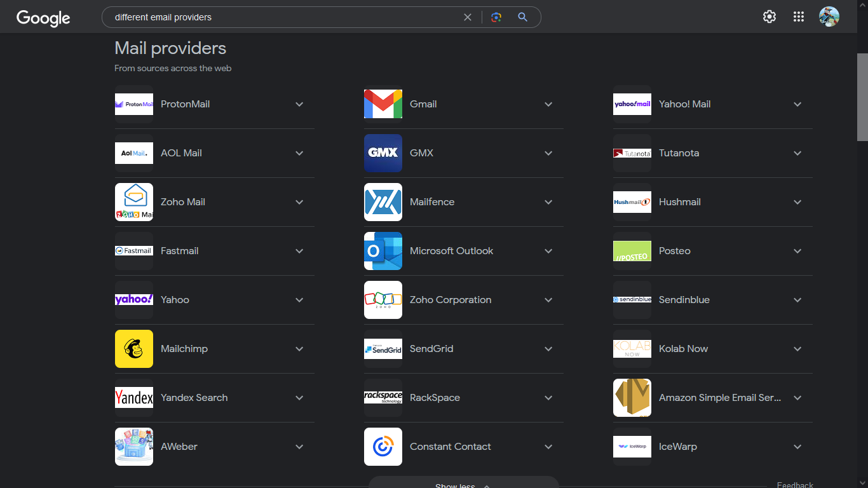This screenshot has height=488, width=868.
Task: Click the Sendinblue logo icon
Action: [x=632, y=300]
